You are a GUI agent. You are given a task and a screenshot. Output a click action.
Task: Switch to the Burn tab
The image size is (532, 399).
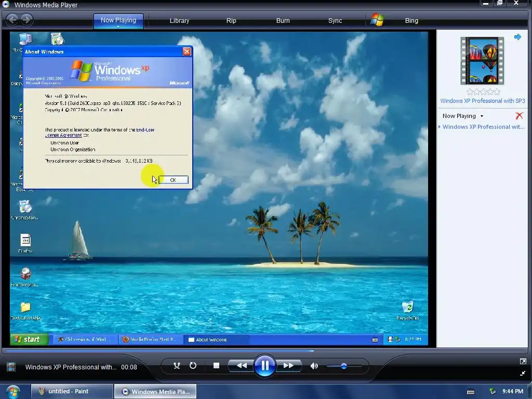click(x=283, y=21)
